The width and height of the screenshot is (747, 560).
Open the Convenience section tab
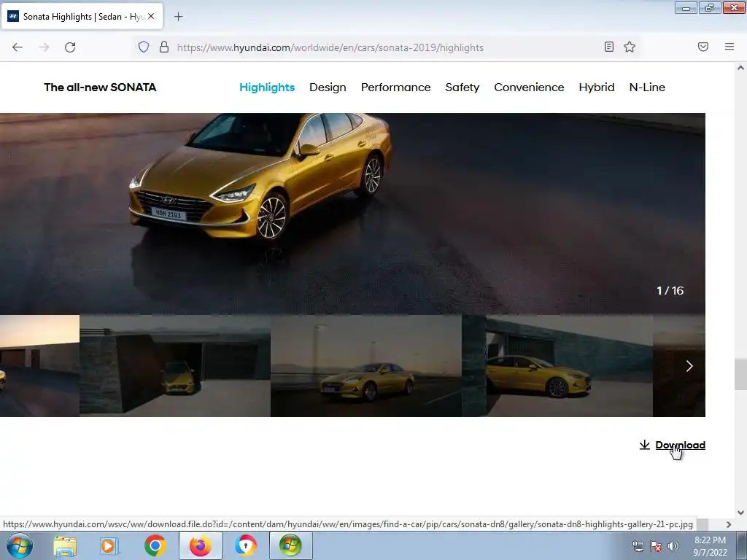tap(529, 87)
